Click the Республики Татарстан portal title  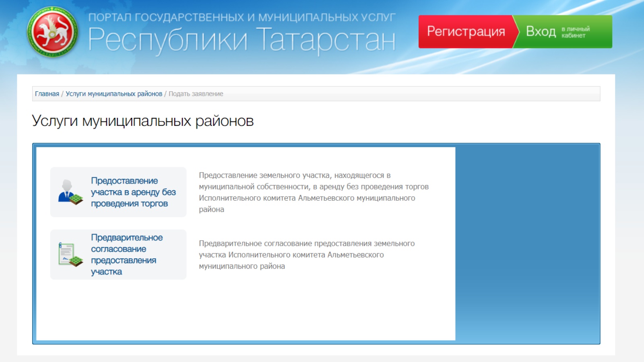242,40
